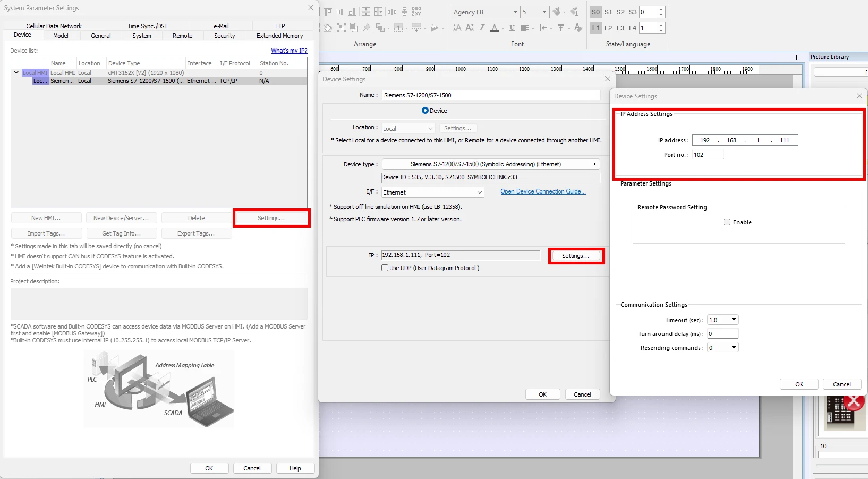Open the I/F Ethernet dropdown
This screenshot has height=479, width=868.
point(479,192)
